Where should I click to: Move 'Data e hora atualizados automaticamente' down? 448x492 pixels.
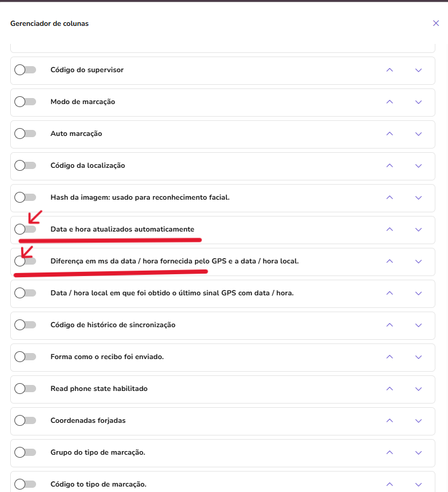click(419, 229)
